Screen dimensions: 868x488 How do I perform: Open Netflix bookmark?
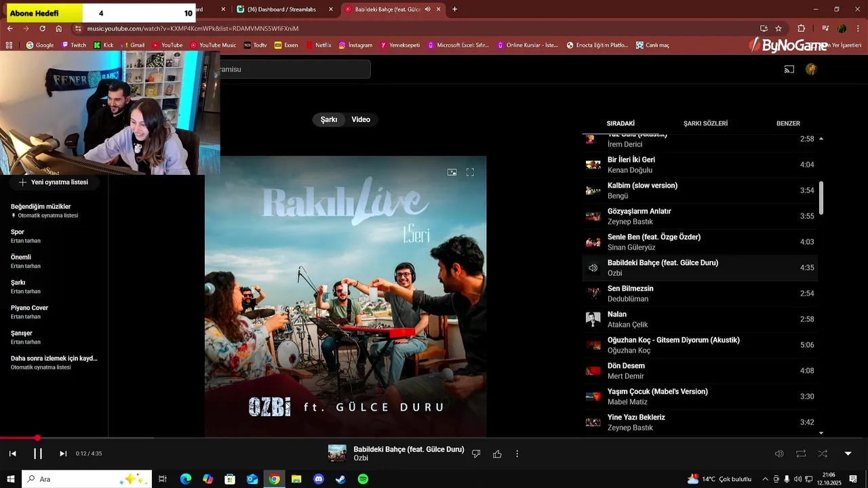click(x=318, y=45)
